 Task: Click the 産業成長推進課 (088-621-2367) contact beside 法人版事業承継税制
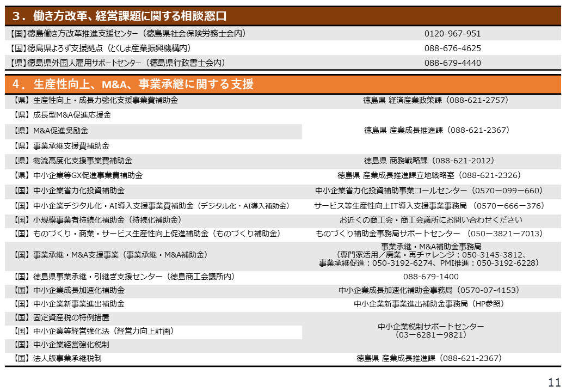(x=429, y=358)
